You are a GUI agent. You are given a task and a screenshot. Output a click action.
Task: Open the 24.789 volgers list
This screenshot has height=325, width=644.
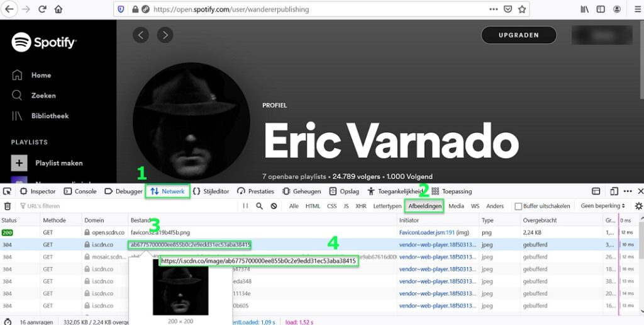[x=356, y=176]
